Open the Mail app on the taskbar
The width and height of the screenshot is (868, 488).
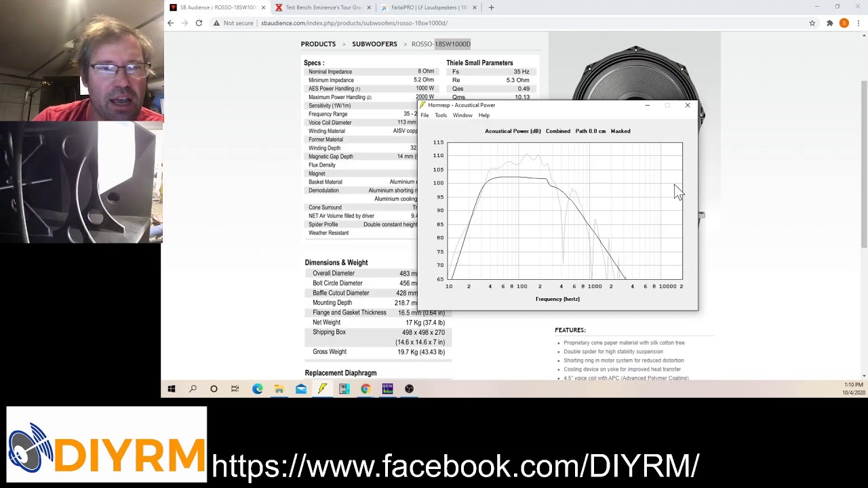click(x=300, y=388)
